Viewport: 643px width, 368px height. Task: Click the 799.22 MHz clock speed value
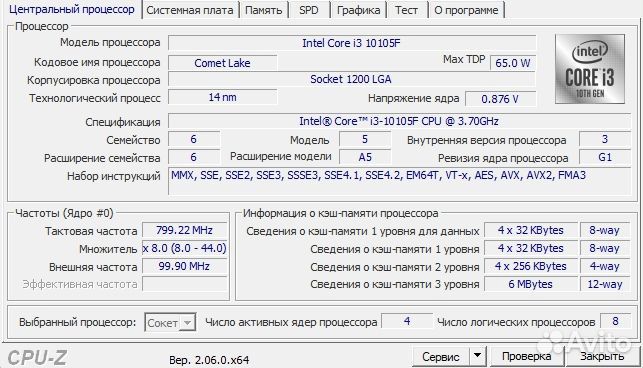tap(184, 230)
